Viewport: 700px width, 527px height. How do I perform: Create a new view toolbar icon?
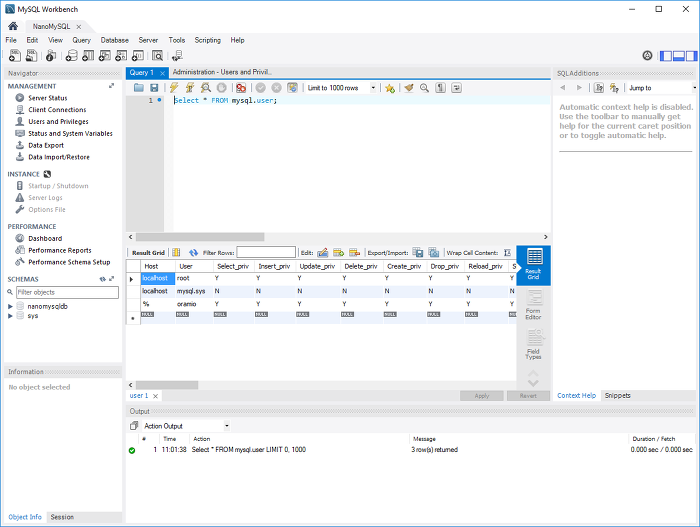(x=105, y=55)
